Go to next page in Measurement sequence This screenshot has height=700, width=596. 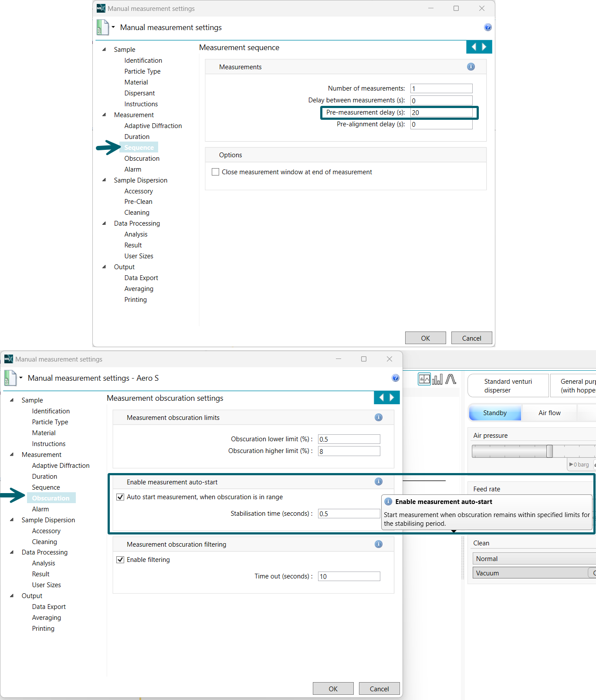[484, 47]
